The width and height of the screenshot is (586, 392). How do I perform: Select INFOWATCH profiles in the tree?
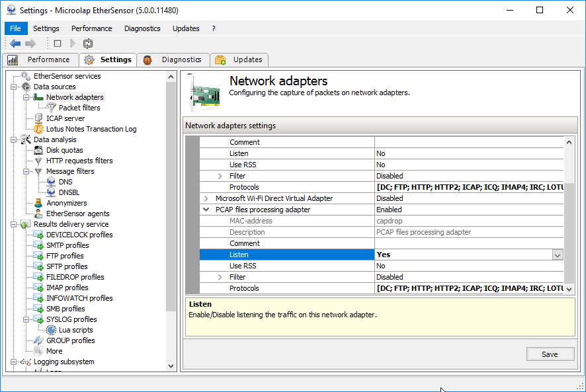tap(79, 298)
